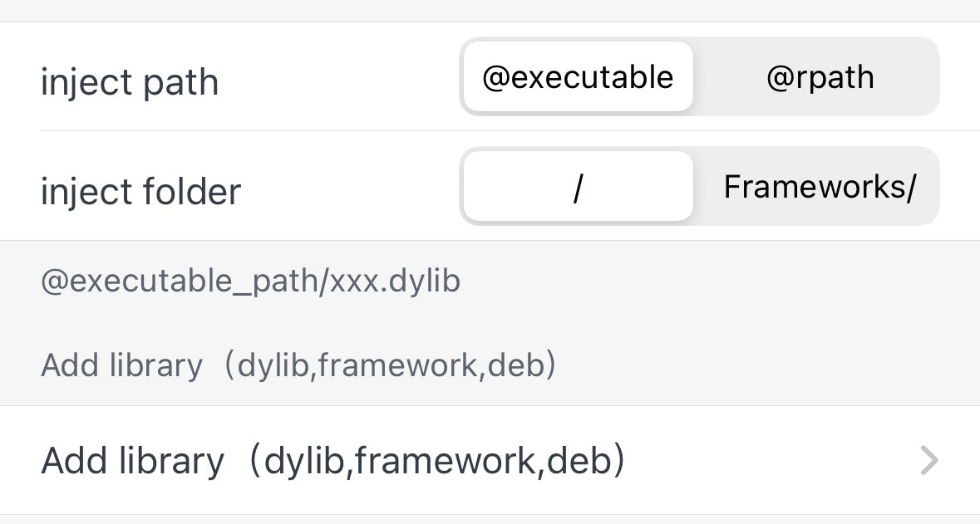
Task: Click the @executable_path/xxx.dylib preview text
Action: click(x=250, y=282)
